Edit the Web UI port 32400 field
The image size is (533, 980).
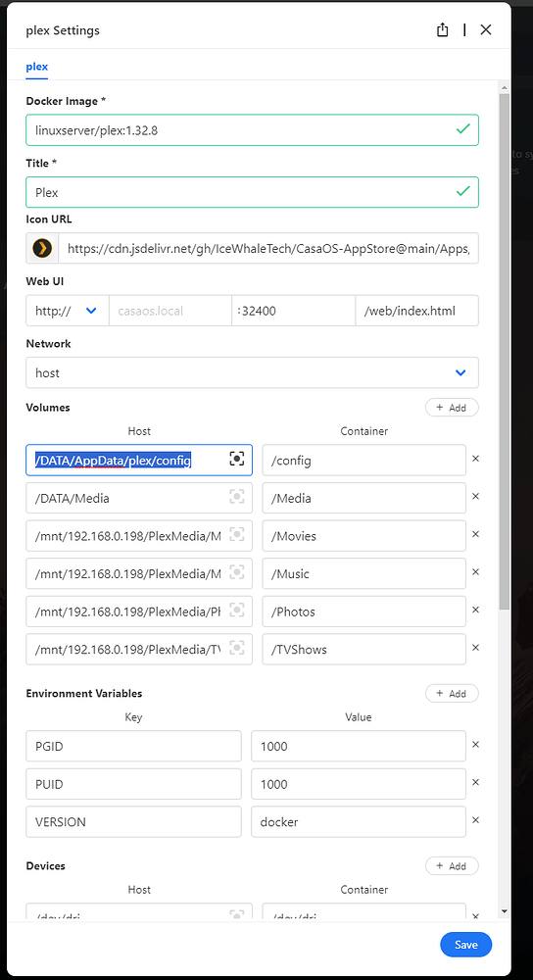pos(293,311)
